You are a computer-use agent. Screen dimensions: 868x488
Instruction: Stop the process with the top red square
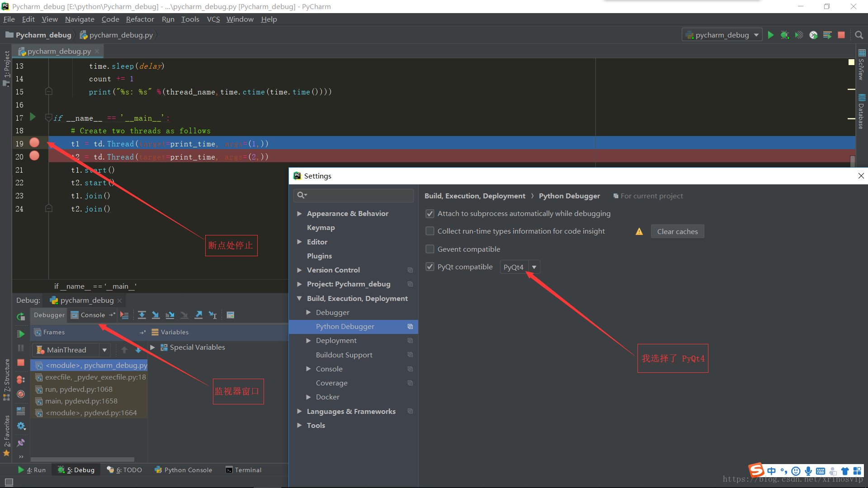(x=841, y=35)
